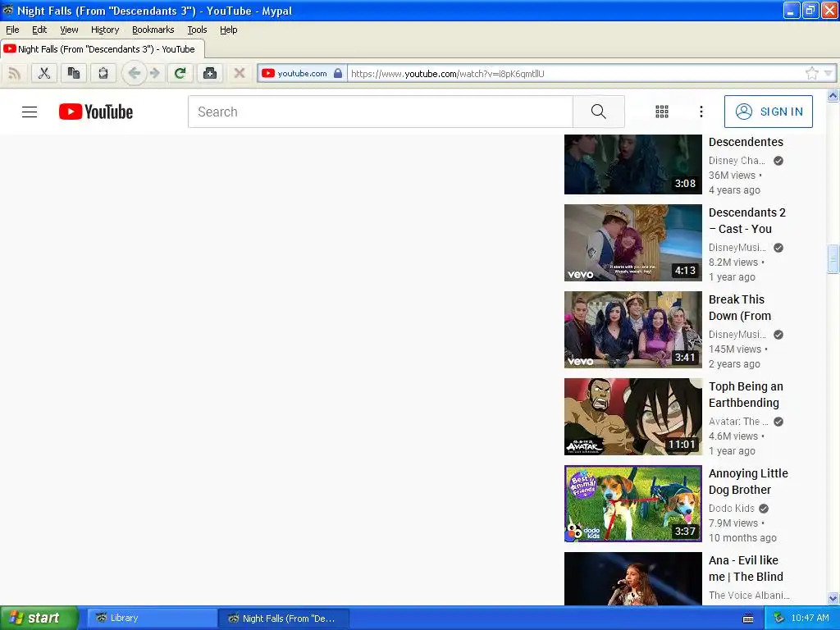
Task: Click the keyboard tray icon
Action: [748, 619]
